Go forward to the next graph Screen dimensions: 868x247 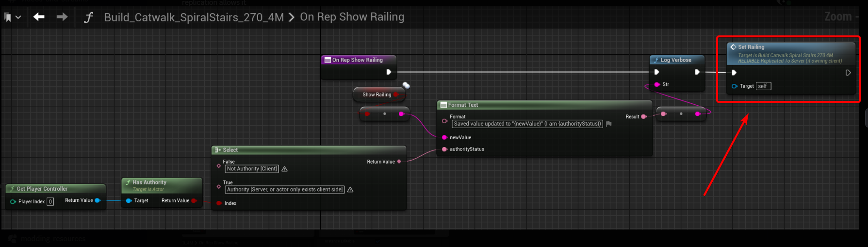62,17
